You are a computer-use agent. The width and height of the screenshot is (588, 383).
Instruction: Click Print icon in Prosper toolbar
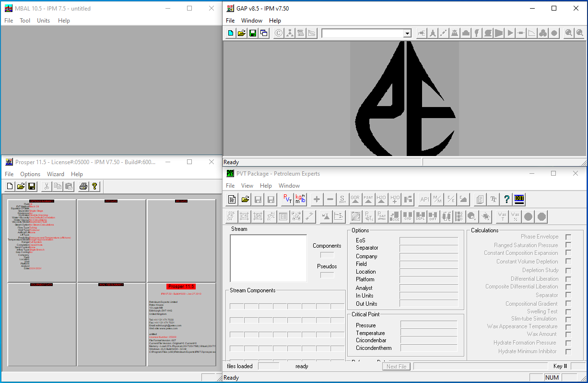(83, 186)
